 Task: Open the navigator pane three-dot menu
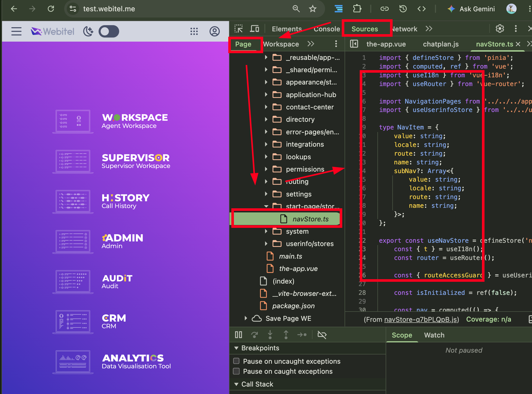coord(336,44)
